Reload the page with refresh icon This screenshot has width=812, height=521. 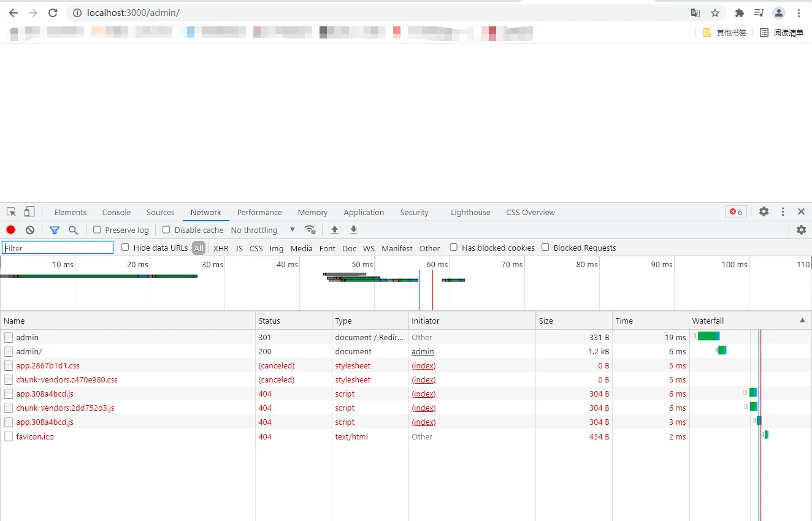point(53,13)
